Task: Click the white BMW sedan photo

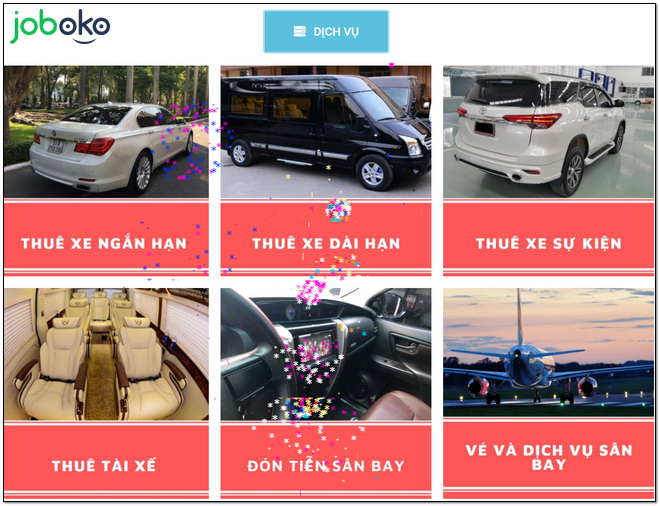Action: (x=106, y=131)
